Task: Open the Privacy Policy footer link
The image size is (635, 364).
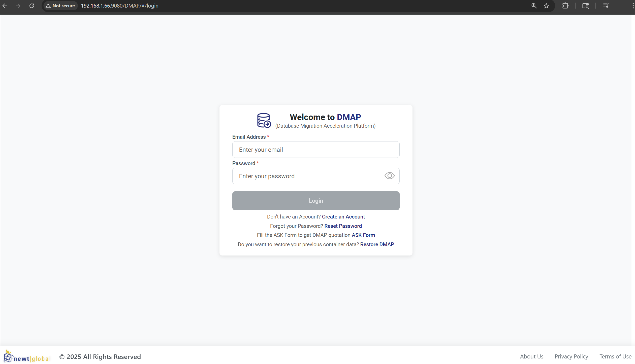Action: click(x=571, y=356)
